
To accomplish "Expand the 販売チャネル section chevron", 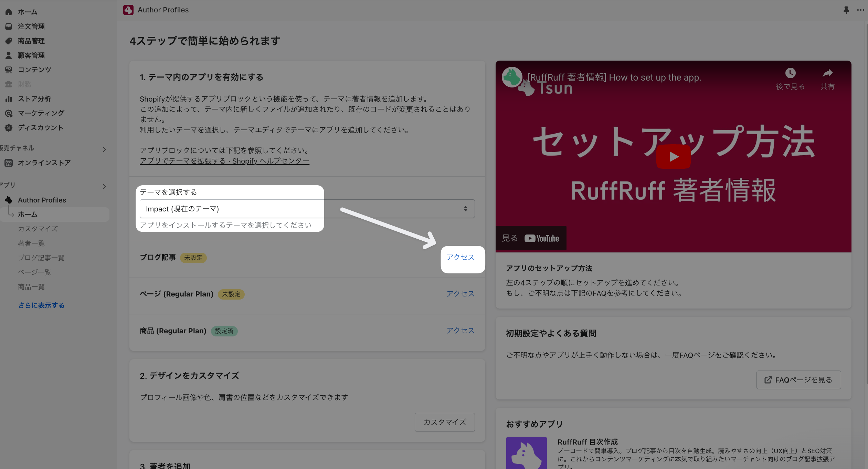I will 104,149.
